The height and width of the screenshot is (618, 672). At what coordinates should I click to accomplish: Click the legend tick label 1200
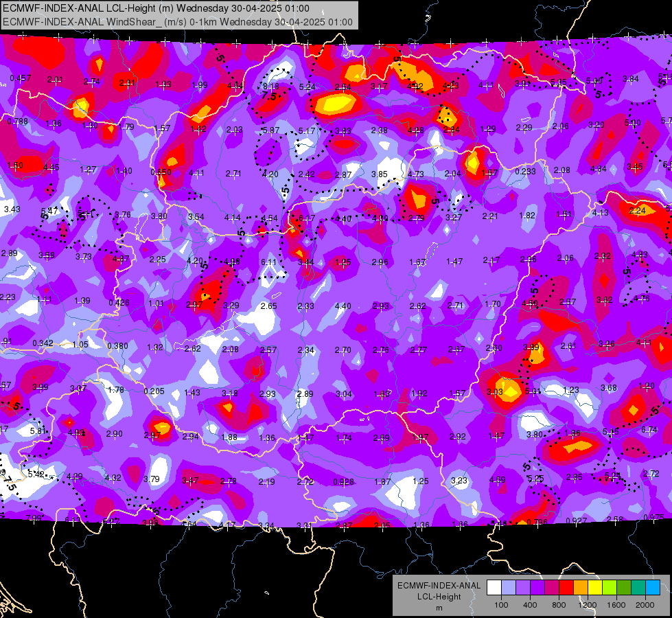click(x=588, y=605)
